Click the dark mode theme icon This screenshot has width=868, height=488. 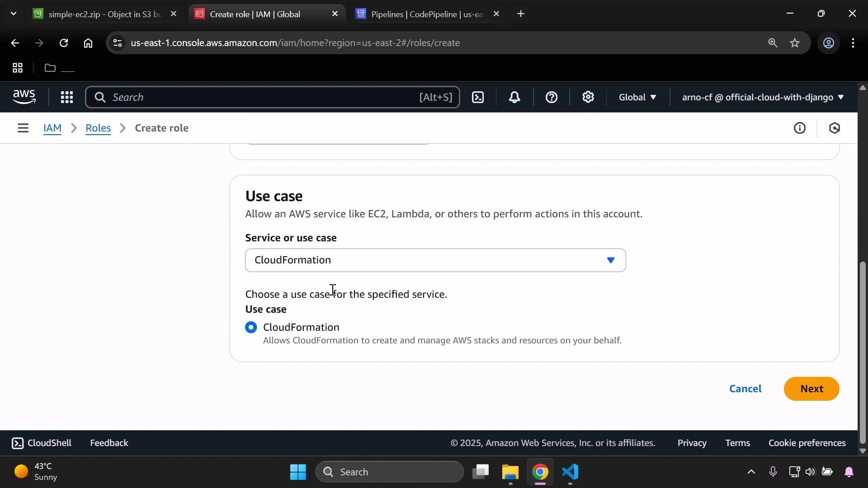coord(835,128)
